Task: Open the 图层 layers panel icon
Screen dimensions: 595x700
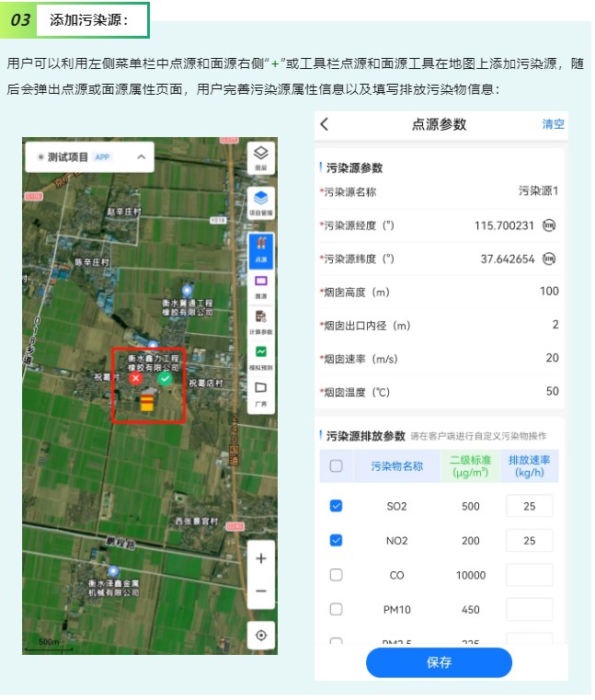Action: tap(261, 157)
